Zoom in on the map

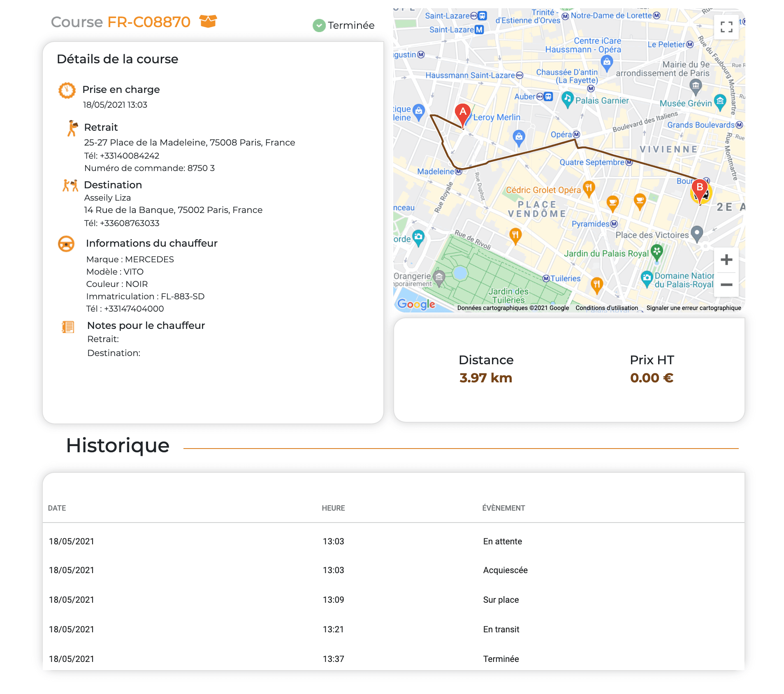pos(726,260)
